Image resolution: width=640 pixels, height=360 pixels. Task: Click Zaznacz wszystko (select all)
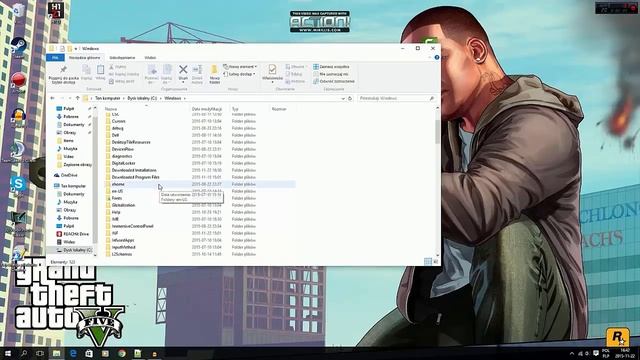pos(331,67)
